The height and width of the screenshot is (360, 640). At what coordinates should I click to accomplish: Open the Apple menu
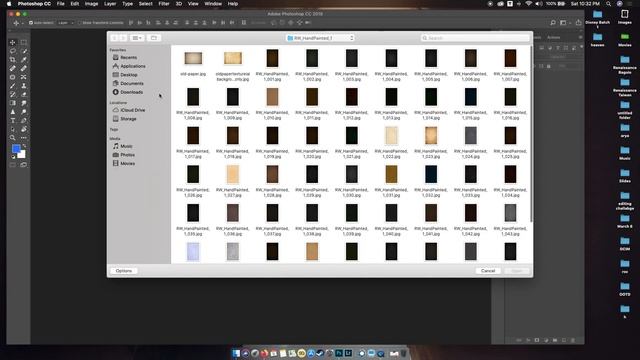pyautogui.click(x=9, y=4)
